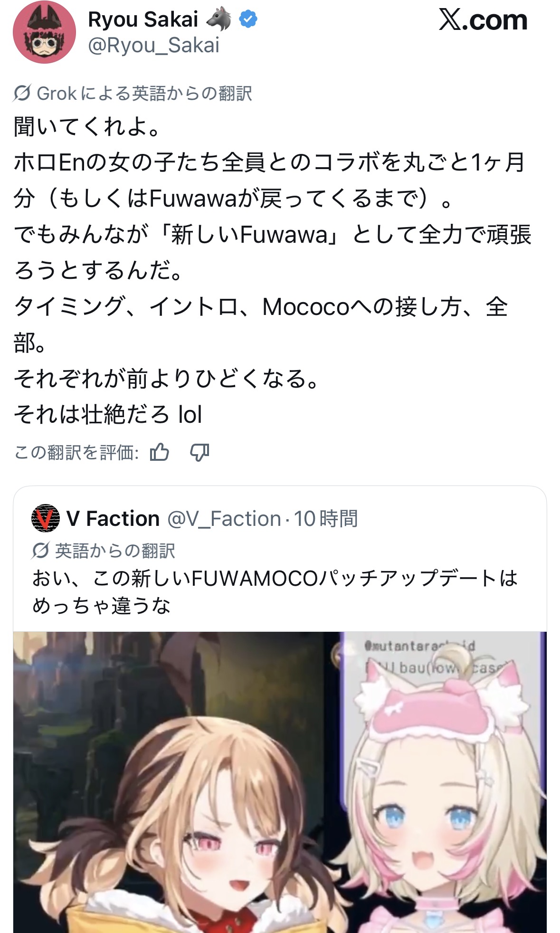Tap the wolf emoji beside Ryou Sakai

coord(218,19)
